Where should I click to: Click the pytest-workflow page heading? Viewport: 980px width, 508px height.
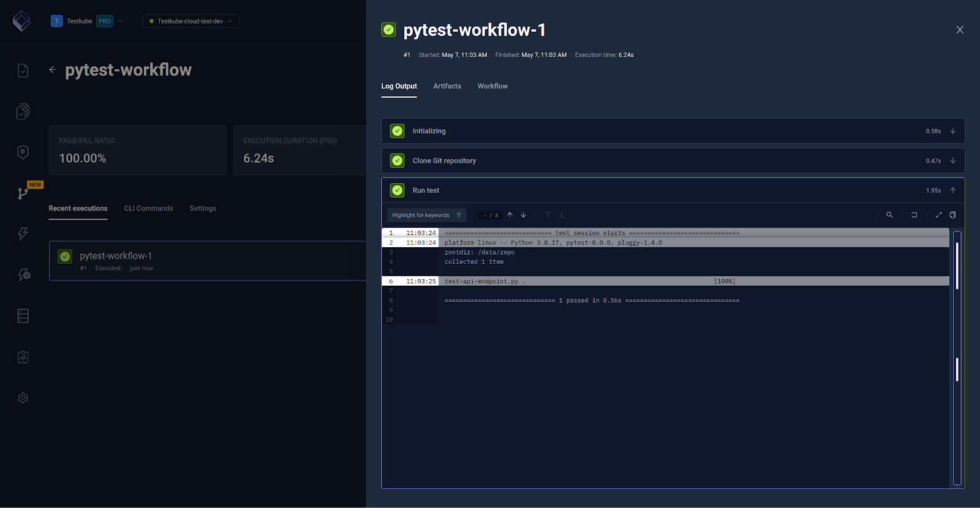(x=129, y=70)
